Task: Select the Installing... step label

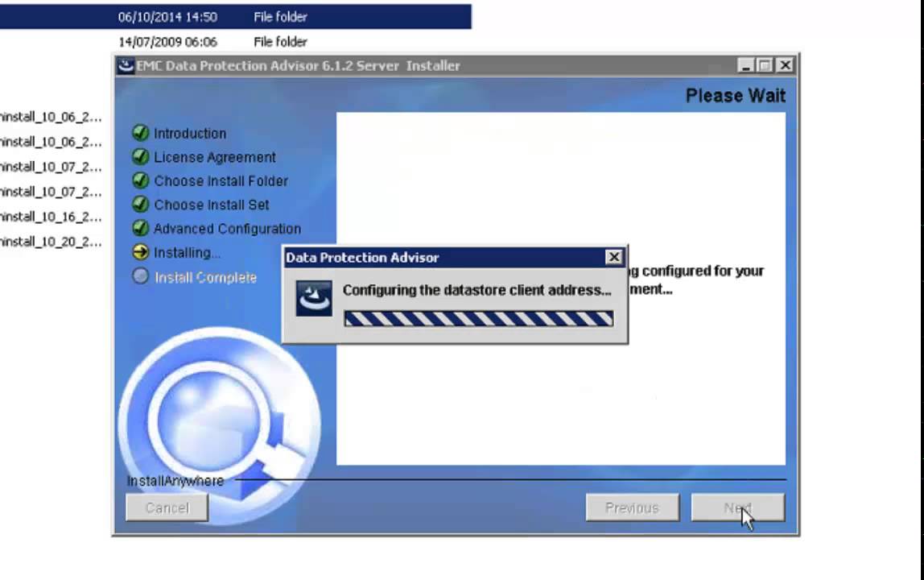Action: (x=187, y=252)
